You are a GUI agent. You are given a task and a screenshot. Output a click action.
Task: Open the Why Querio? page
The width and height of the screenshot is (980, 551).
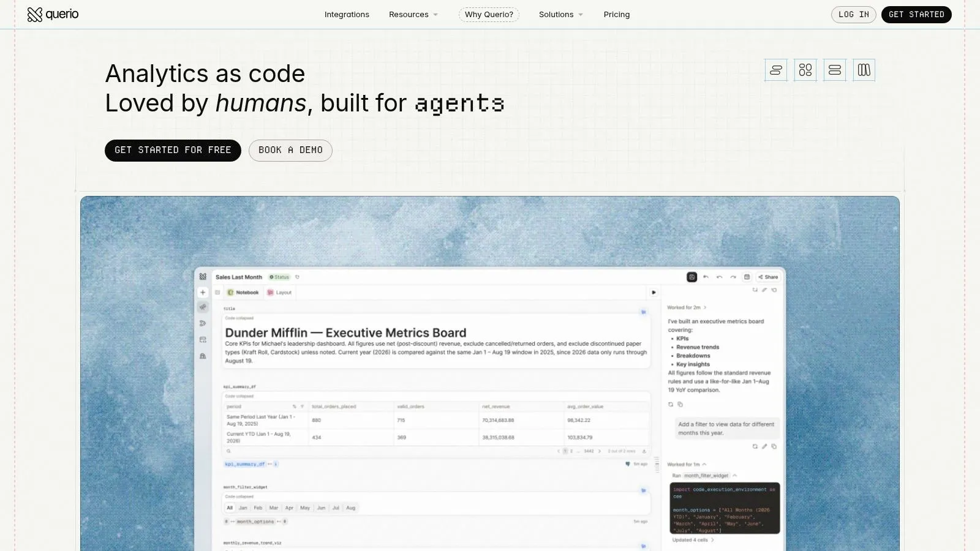489,14
